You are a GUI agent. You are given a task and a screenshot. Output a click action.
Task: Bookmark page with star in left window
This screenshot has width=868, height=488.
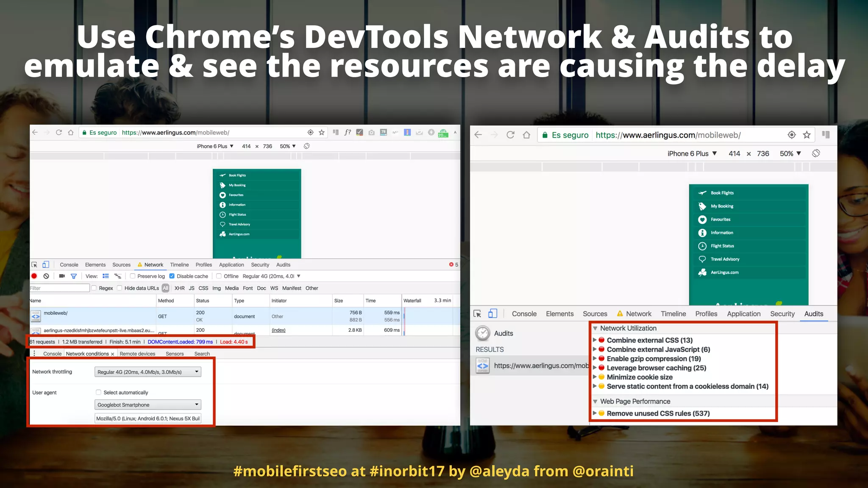(322, 133)
